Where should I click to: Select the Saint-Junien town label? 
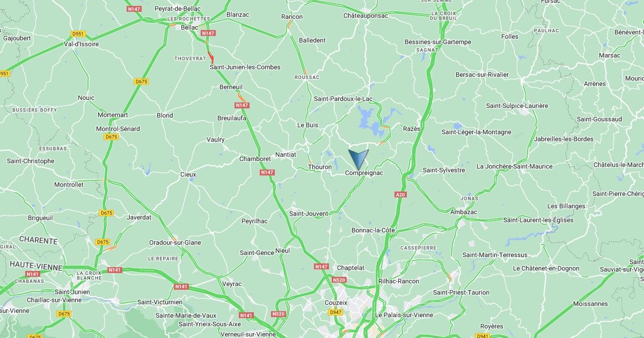[x=74, y=292]
